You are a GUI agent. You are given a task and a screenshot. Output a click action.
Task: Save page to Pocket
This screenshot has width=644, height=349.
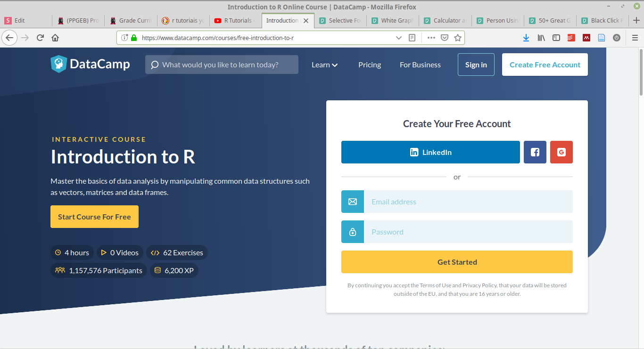coord(444,38)
